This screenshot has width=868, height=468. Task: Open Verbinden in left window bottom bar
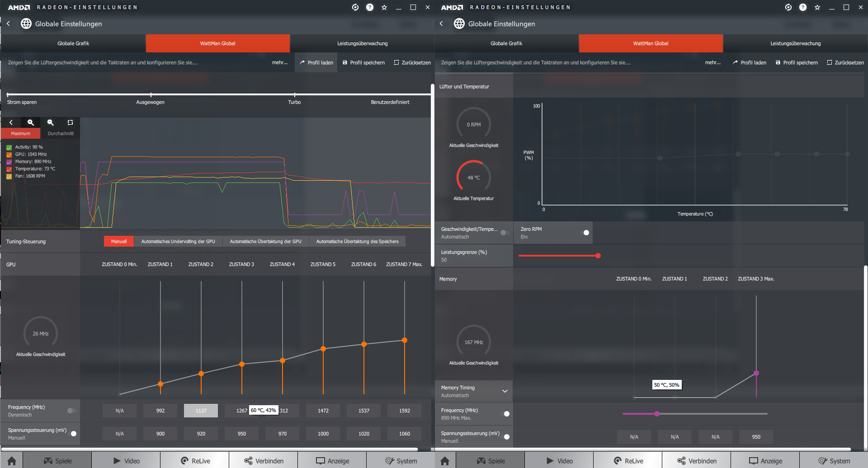click(264, 461)
